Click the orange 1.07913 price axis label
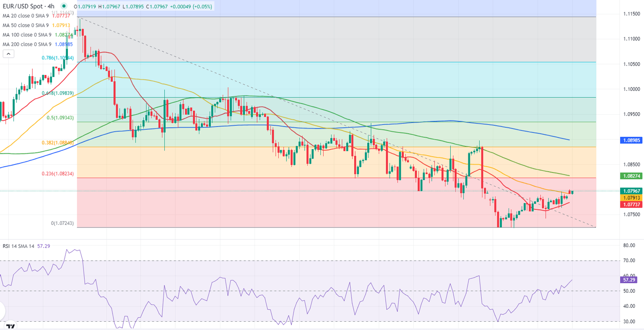The image size is (644, 330). (631, 198)
